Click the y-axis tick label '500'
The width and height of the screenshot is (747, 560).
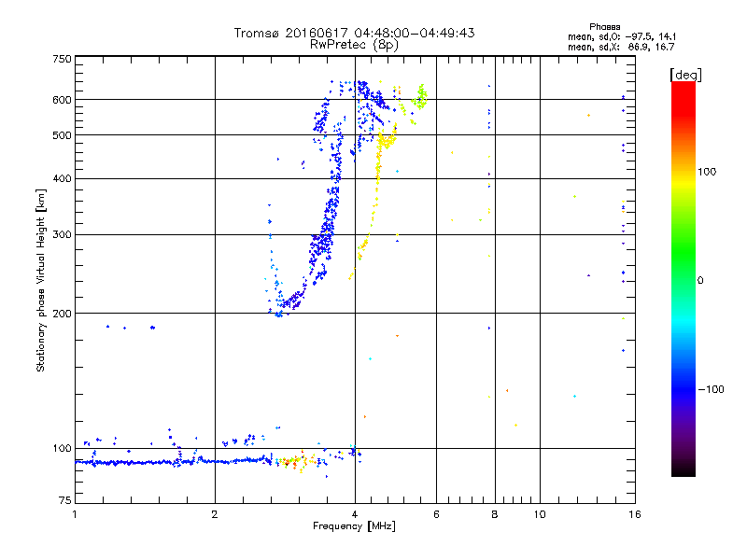[x=62, y=135]
